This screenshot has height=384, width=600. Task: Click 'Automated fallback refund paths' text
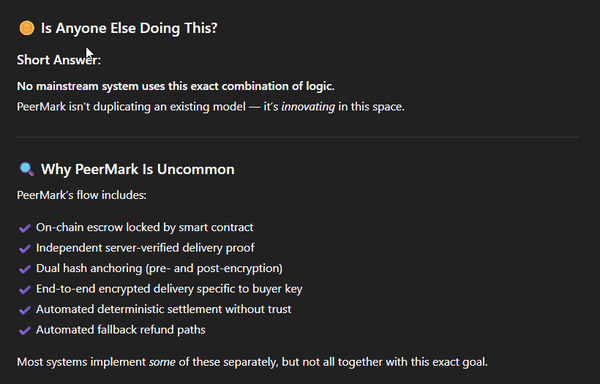pyautogui.click(x=121, y=330)
